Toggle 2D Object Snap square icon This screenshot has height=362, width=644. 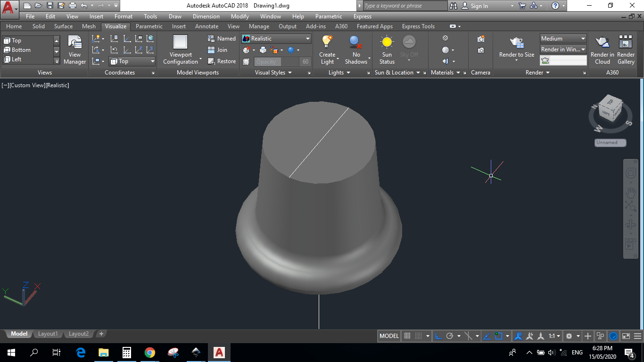499,336
